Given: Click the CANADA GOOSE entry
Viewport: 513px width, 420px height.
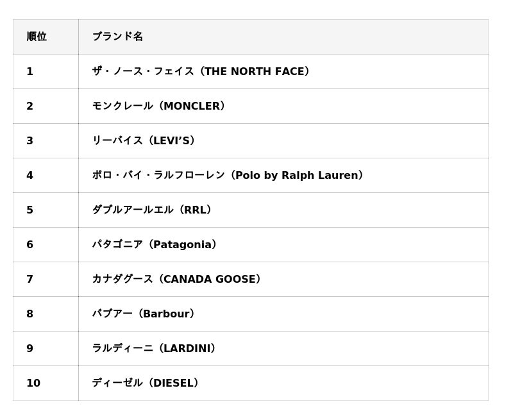Looking at the screenshot, I should tap(176, 279).
